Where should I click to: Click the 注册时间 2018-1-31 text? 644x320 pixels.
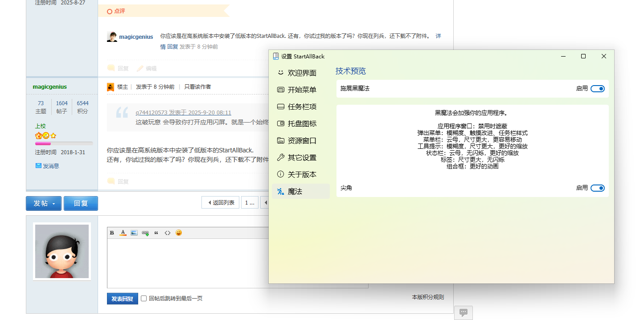[60, 152]
